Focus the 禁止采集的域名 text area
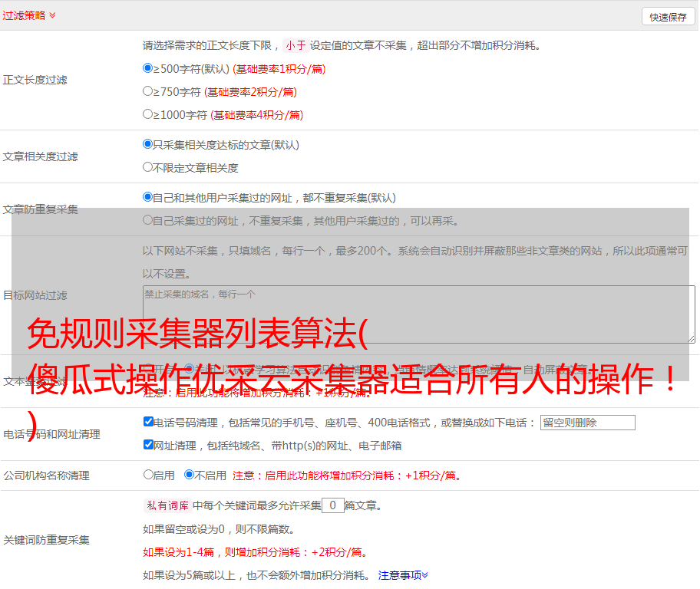The width and height of the screenshot is (700, 589). pyautogui.click(x=418, y=314)
